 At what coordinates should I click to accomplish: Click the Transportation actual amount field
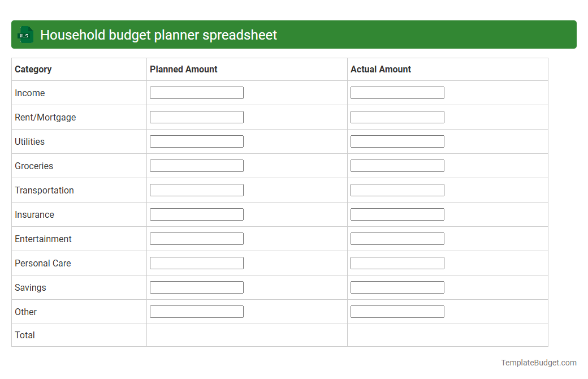pyautogui.click(x=397, y=189)
